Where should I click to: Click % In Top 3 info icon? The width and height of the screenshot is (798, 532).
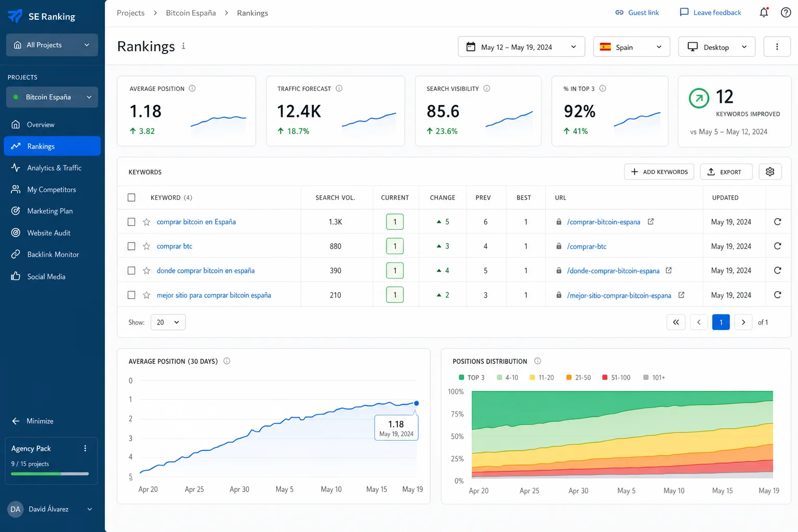tap(603, 88)
